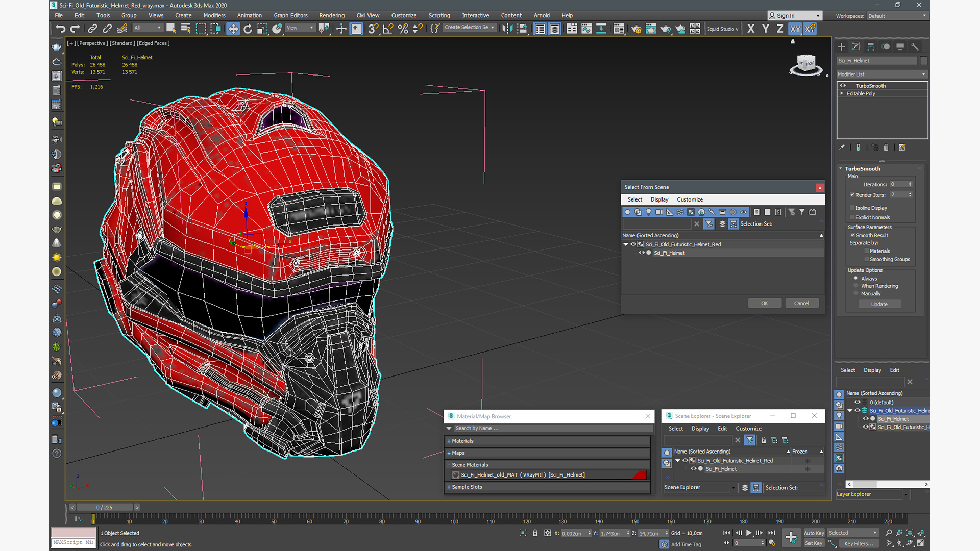
Task: Restrict transform to the Y axis
Action: point(765,29)
